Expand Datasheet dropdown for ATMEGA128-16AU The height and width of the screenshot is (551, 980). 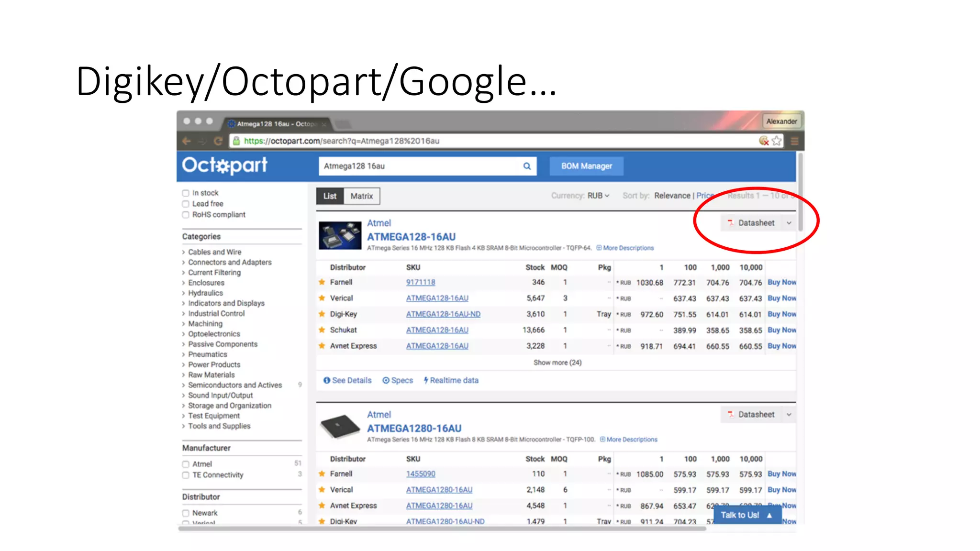click(x=789, y=223)
